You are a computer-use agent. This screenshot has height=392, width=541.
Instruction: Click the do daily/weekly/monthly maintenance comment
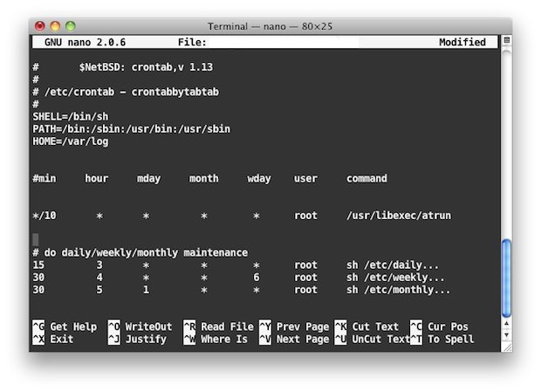[140, 252]
